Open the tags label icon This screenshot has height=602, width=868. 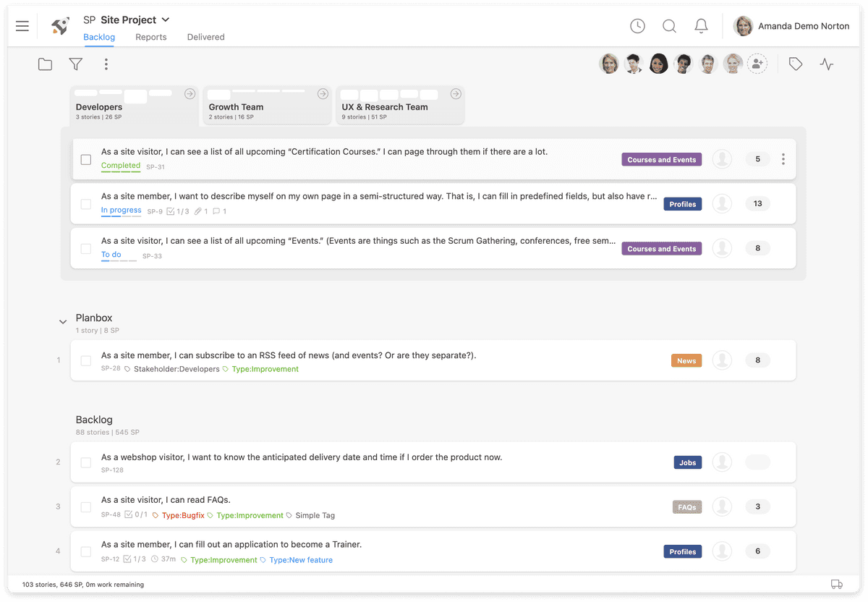pyautogui.click(x=796, y=64)
